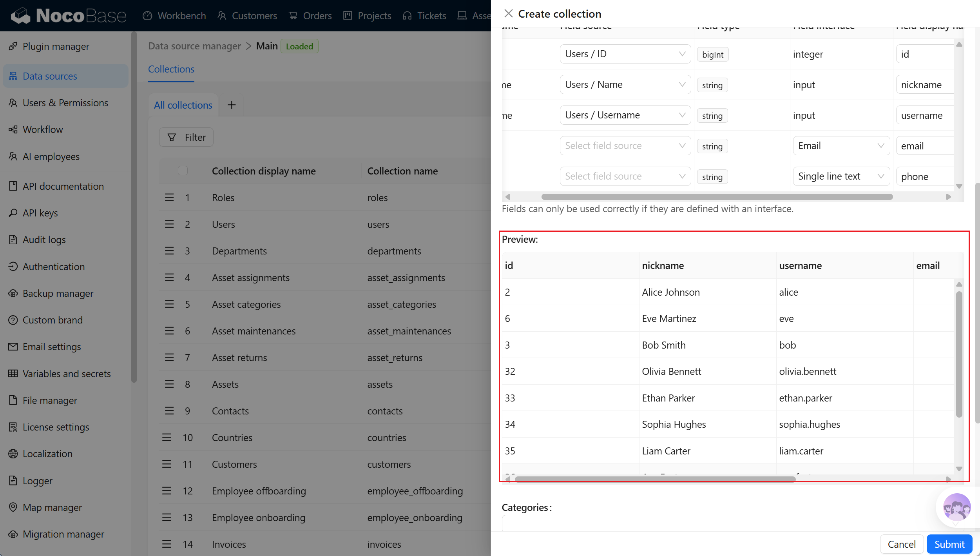Open the Projects top menu
Image resolution: width=980 pixels, height=556 pixels.
[367, 16]
